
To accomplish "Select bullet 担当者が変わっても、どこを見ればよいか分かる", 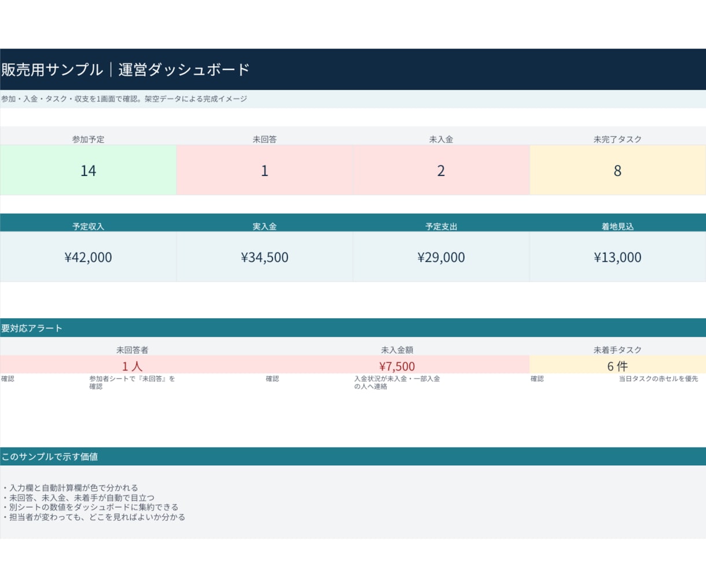I will [94, 517].
